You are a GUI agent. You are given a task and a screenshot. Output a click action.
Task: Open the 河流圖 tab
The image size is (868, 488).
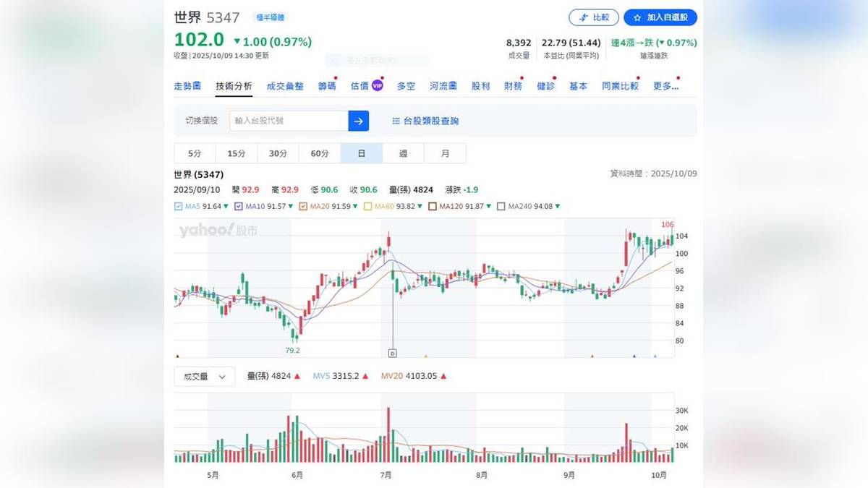442,85
